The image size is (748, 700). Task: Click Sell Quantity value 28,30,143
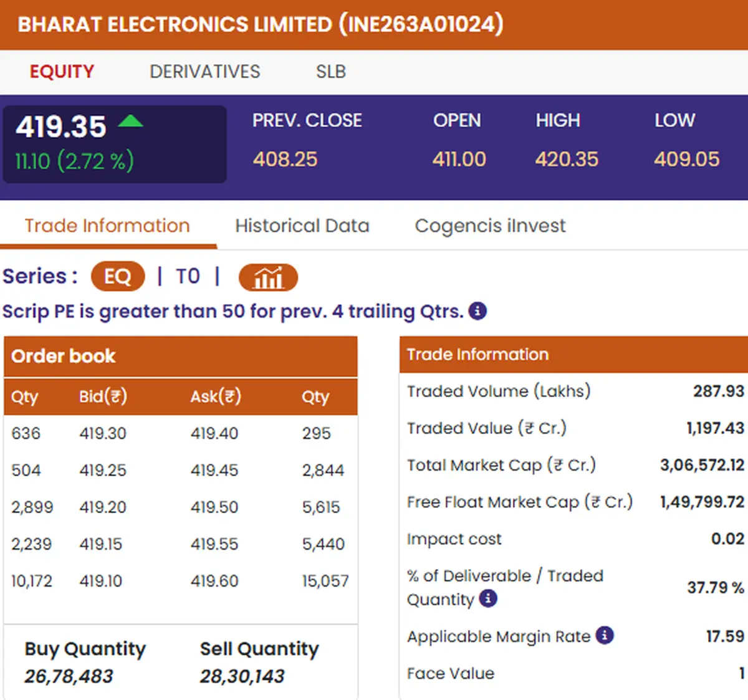pyautogui.click(x=242, y=676)
